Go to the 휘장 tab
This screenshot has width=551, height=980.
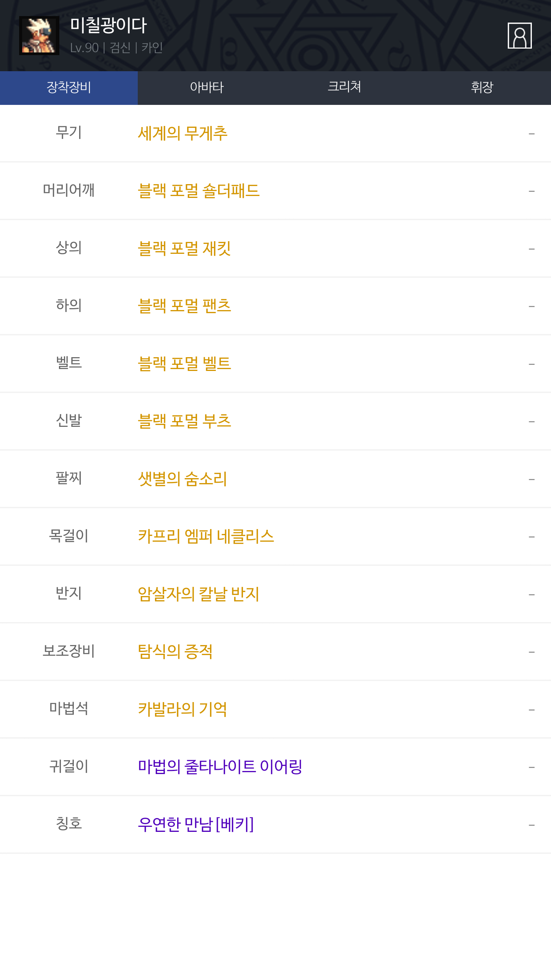tap(482, 88)
